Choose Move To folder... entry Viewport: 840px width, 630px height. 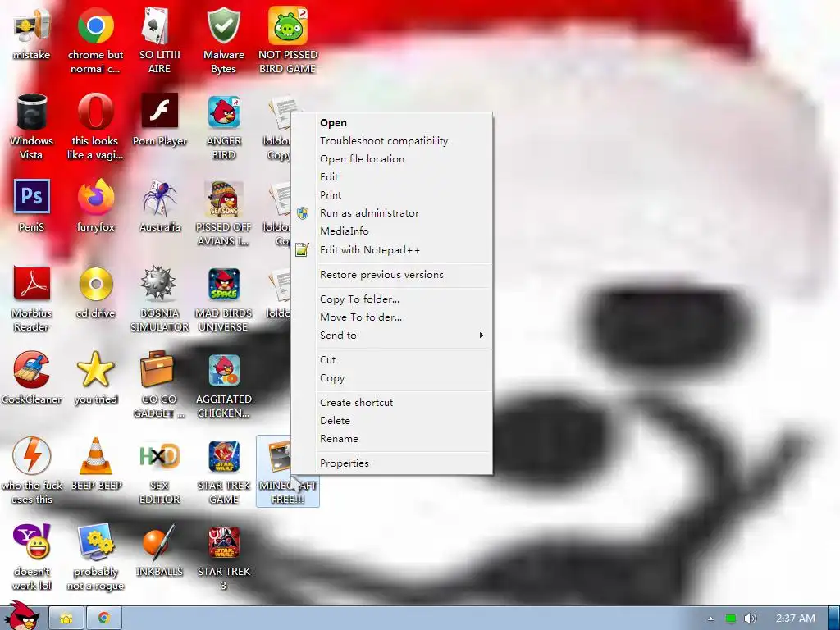point(392,317)
